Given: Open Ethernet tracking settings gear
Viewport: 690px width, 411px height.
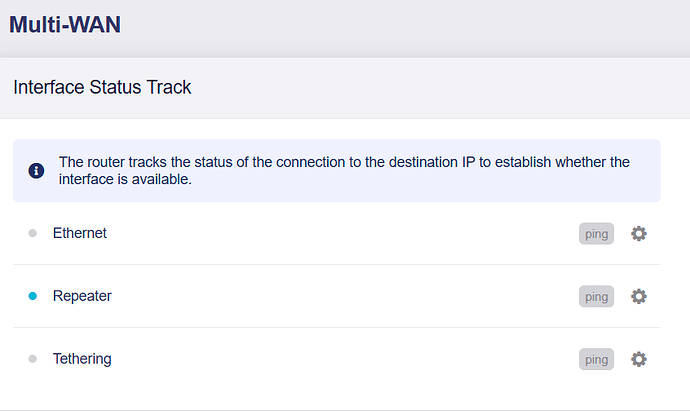Looking at the screenshot, I should 639,234.
